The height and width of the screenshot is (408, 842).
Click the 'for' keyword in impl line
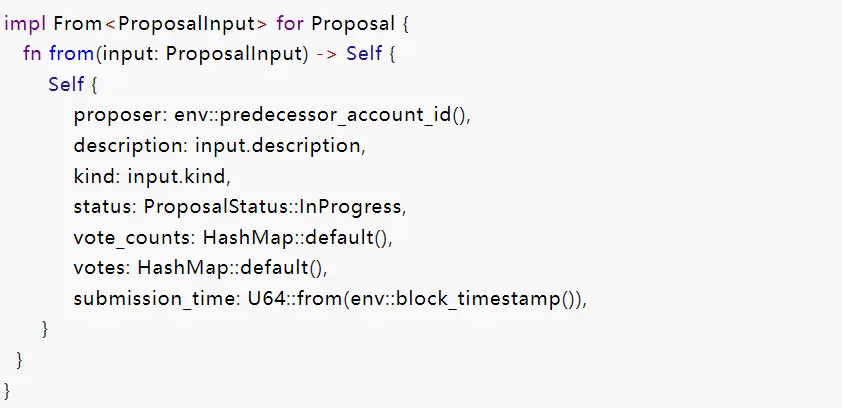(x=291, y=24)
